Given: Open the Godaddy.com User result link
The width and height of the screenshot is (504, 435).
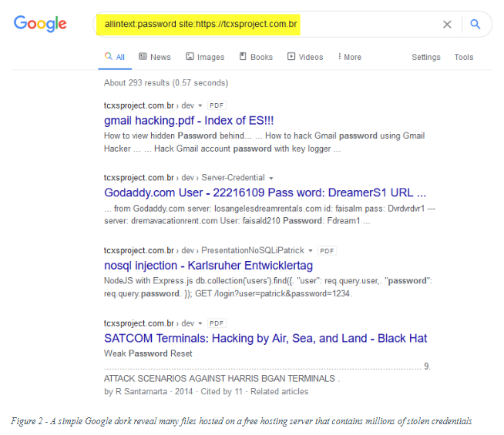Looking at the screenshot, I should tap(265, 192).
